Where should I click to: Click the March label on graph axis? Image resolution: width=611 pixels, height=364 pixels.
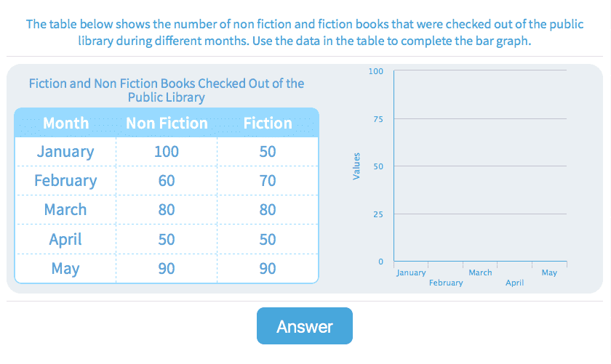pos(480,273)
